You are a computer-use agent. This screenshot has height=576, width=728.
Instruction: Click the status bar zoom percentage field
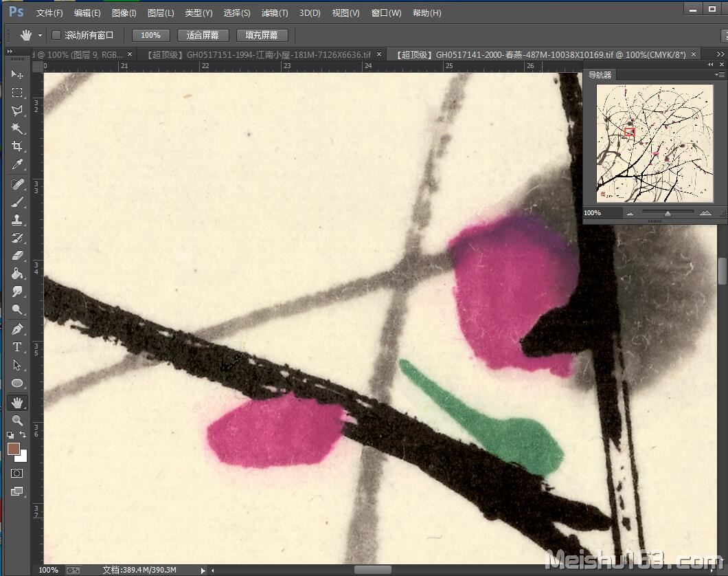point(48,570)
